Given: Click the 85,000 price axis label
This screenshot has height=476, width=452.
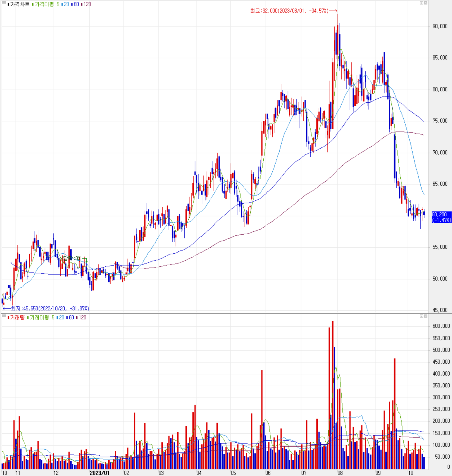Looking at the screenshot, I should (x=440, y=58).
